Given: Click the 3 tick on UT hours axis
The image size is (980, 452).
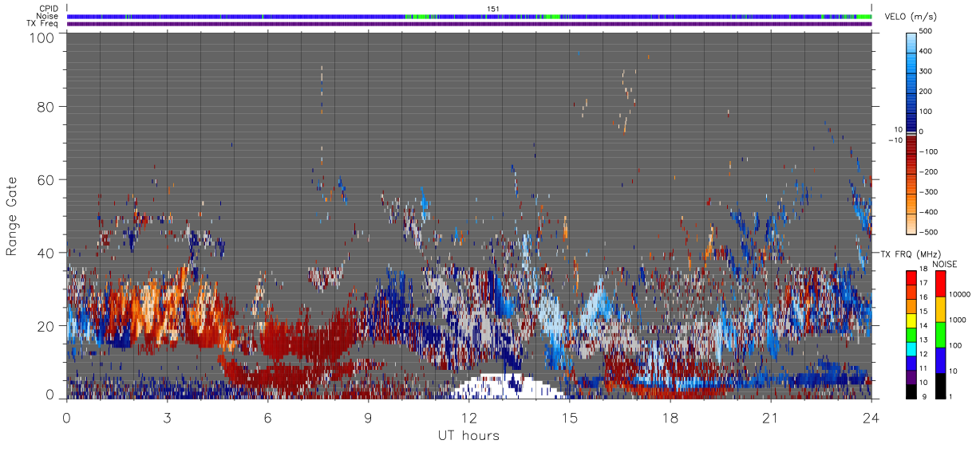Looking at the screenshot, I should (x=168, y=418).
